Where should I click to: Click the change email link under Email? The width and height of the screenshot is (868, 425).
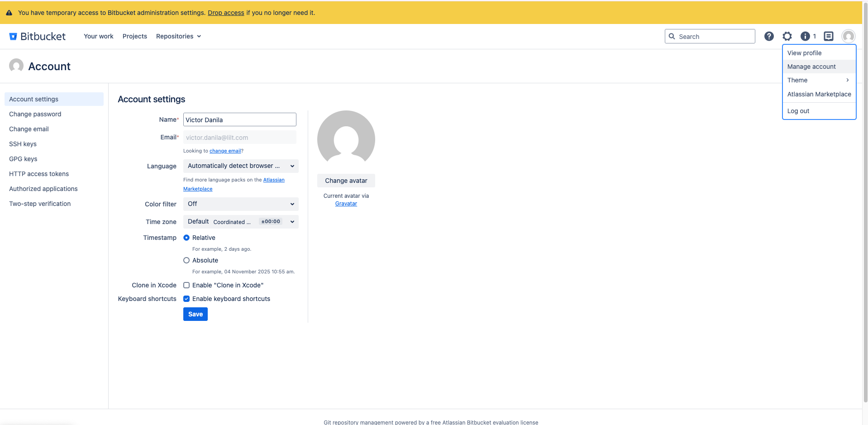click(225, 151)
